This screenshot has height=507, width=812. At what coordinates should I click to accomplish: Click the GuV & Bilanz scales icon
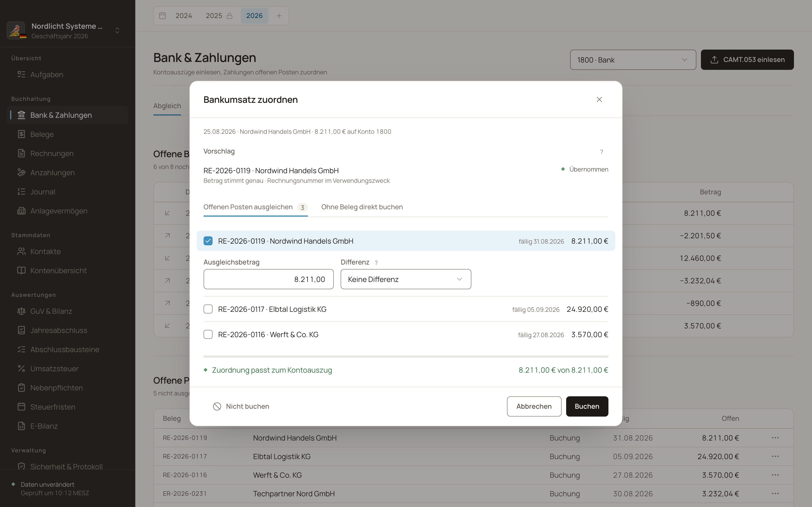tap(21, 311)
